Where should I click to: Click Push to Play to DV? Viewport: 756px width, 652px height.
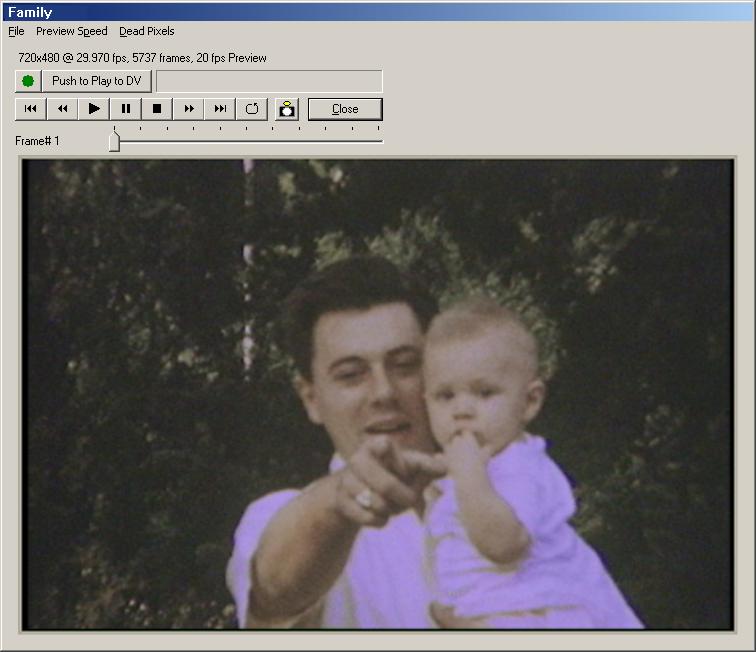(96, 81)
